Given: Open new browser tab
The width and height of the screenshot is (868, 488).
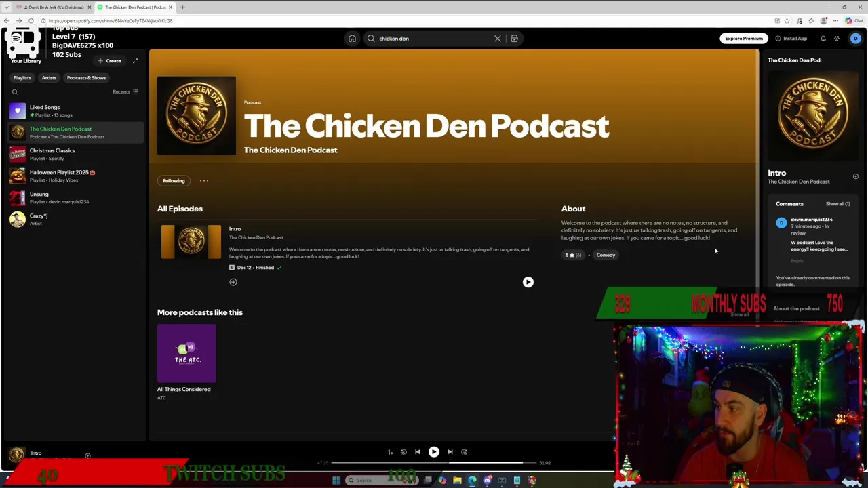Looking at the screenshot, I should tap(182, 7).
